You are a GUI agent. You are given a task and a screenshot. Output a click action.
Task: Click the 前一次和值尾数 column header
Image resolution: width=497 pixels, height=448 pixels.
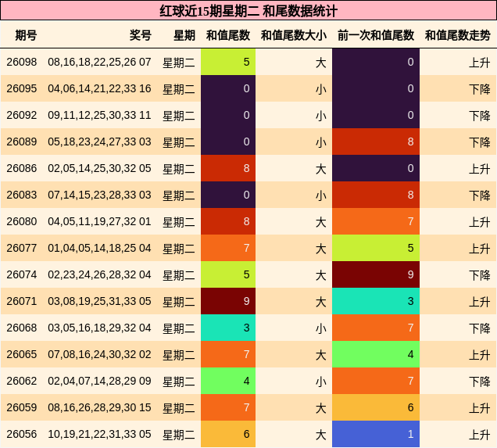[376, 35]
